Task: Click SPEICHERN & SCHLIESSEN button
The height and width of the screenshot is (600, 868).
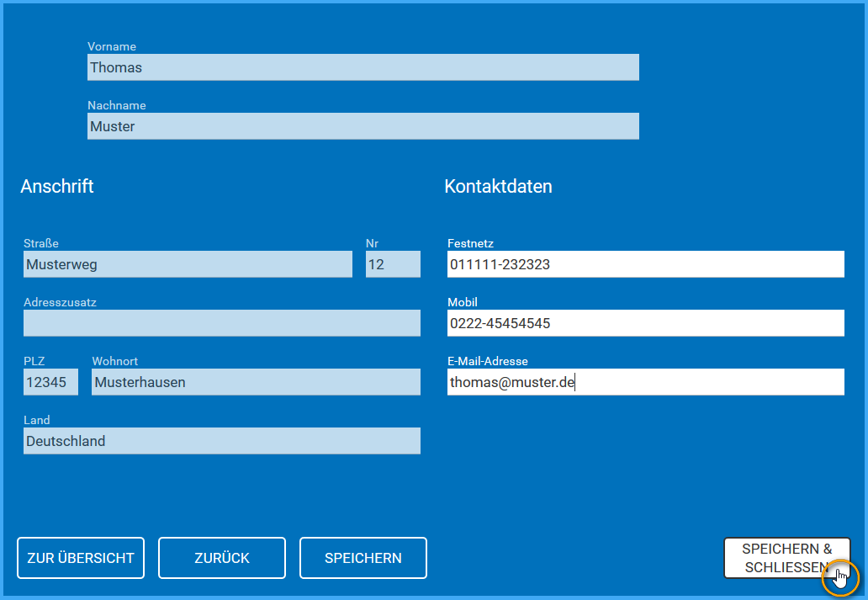Action: click(x=786, y=557)
